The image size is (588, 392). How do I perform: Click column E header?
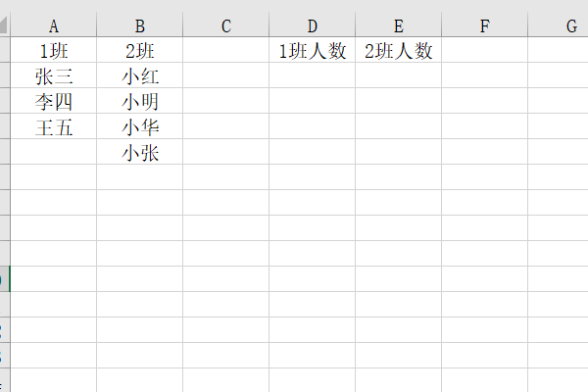398,26
